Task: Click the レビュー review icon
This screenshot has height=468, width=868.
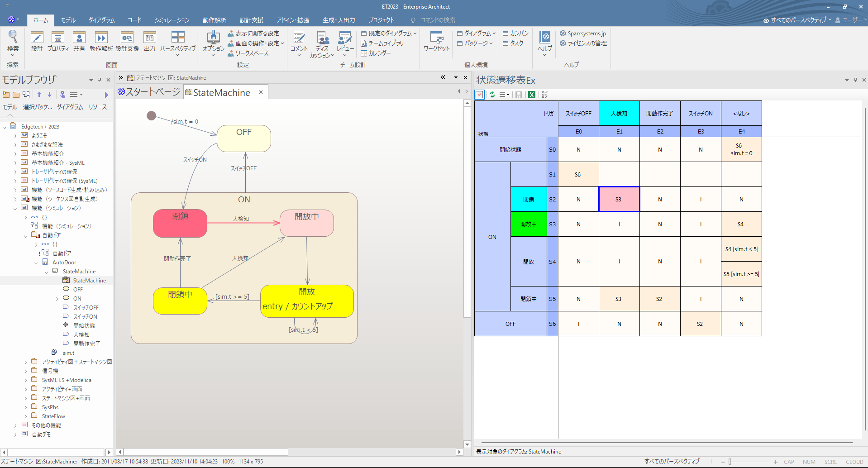Action: 345,43
